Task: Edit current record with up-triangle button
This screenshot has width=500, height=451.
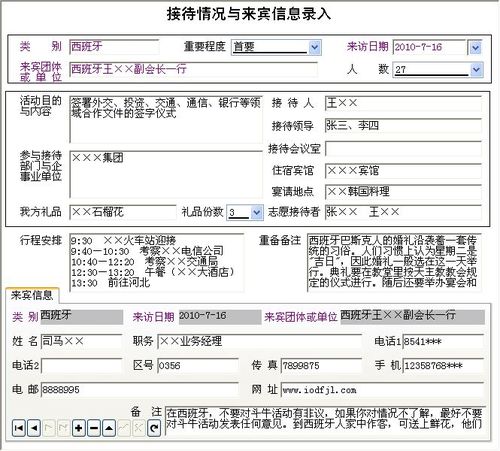Action: click(109, 428)
